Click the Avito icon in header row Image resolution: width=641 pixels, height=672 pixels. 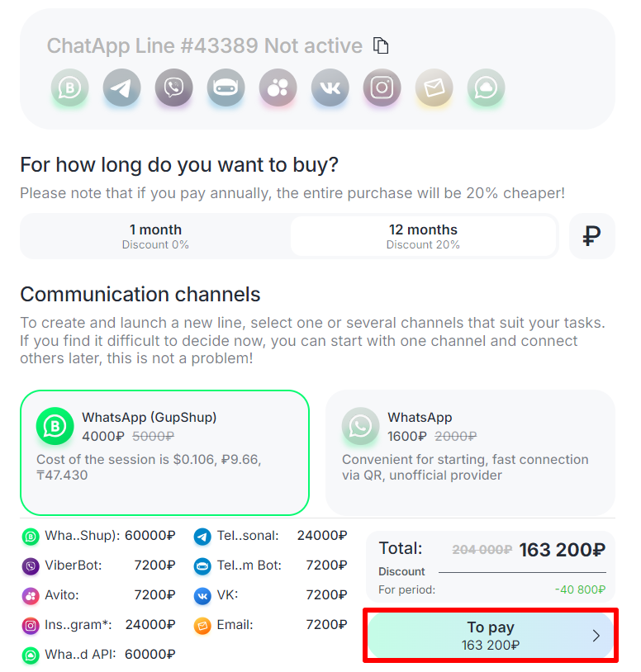click(278, 88)
